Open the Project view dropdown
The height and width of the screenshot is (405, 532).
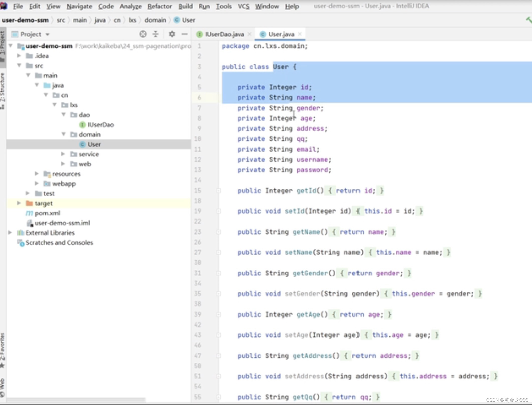coord(47,34)
